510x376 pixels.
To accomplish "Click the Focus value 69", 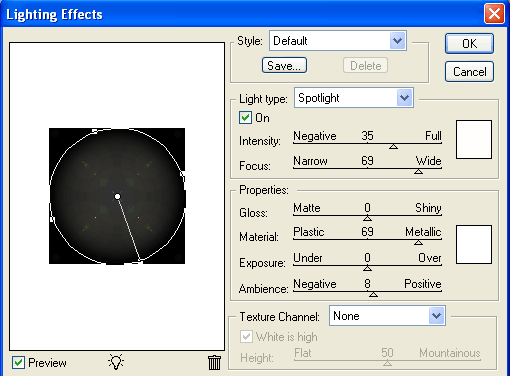I will (367, 161).
